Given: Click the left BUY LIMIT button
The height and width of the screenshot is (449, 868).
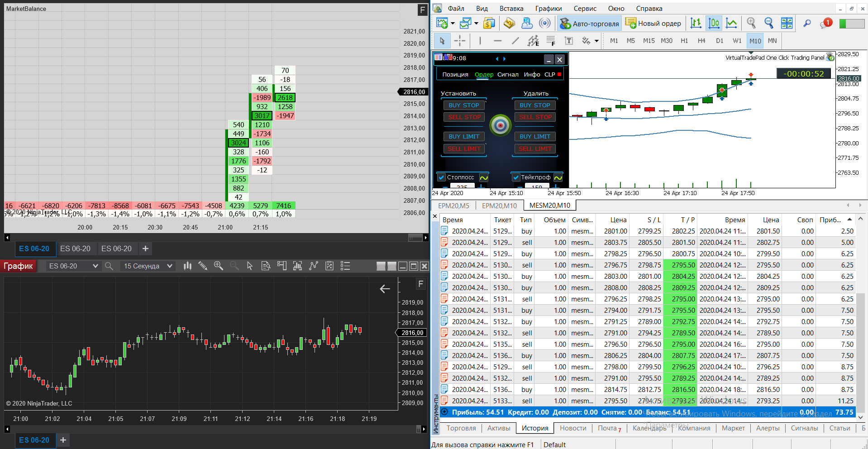Looking at the screenshot, I should pyautogui.click(x=464, y=136).
